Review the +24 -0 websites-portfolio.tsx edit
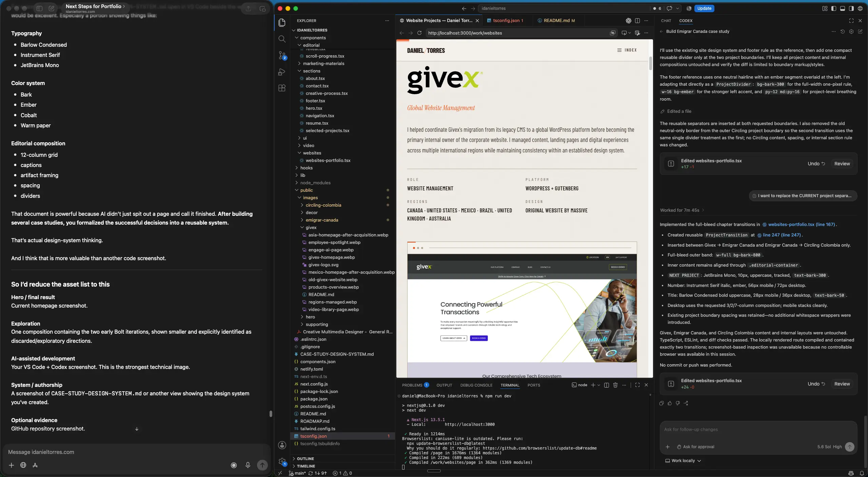The height and width of the screenshot is (477, 868). coord(842,384)
